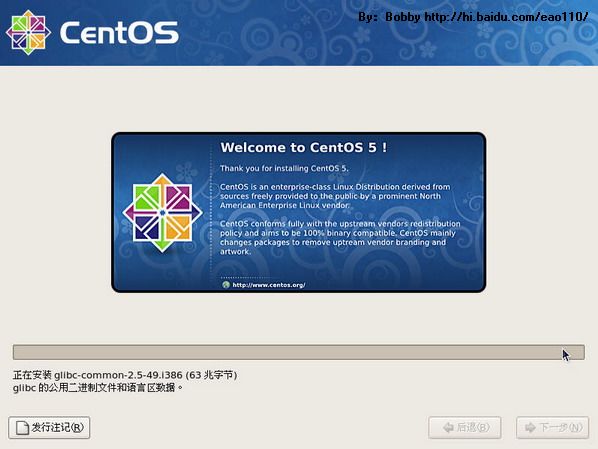The height and width of the screenshot is (449, 598).
Task: Click the CentOS logo icon in header
Action: point(28,33)
